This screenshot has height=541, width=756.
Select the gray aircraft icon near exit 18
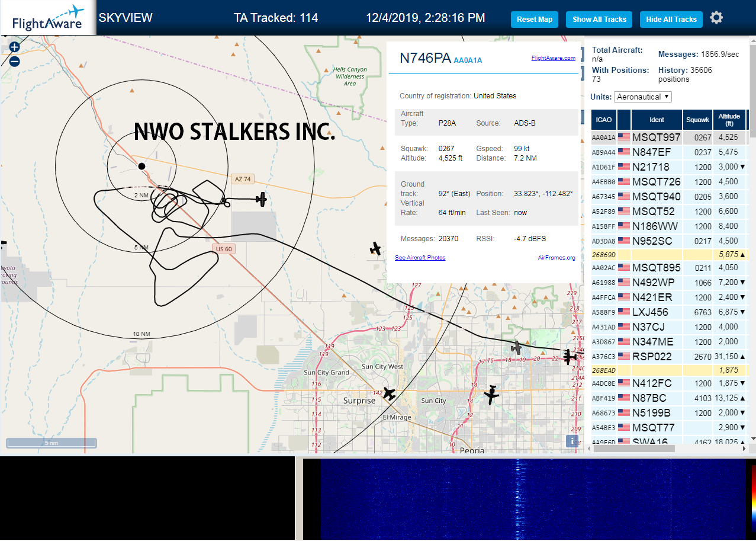517,348
